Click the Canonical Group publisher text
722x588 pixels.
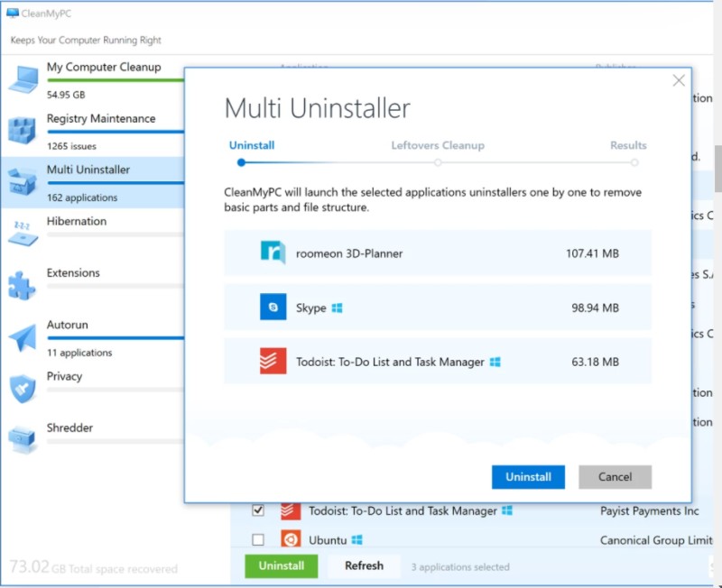pos(656,540)
